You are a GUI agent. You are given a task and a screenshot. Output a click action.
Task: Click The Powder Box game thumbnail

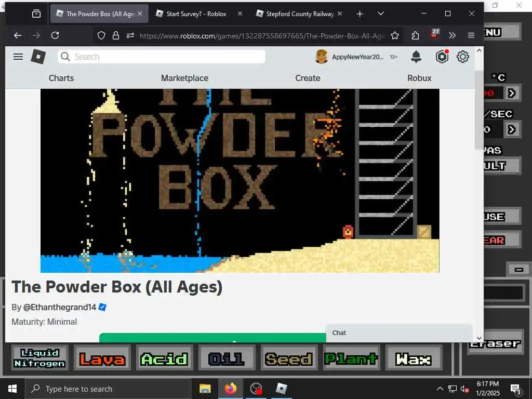(x=240, y=180)
